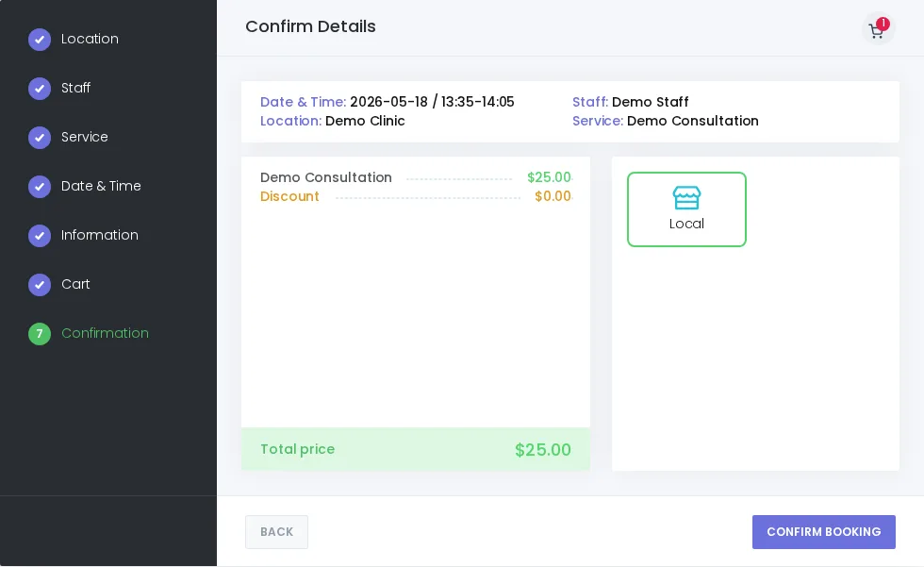
Task: Choose the Local payment option label
Action: 686,224
